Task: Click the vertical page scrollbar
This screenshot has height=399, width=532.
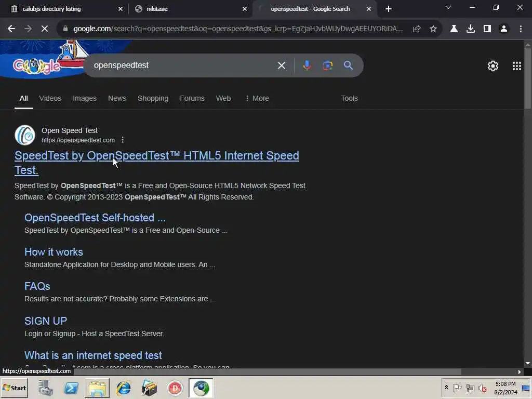Action: [528, 79]
